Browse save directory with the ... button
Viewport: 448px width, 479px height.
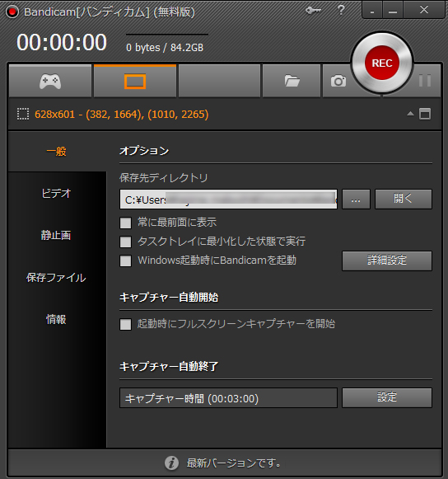[356, 200]
